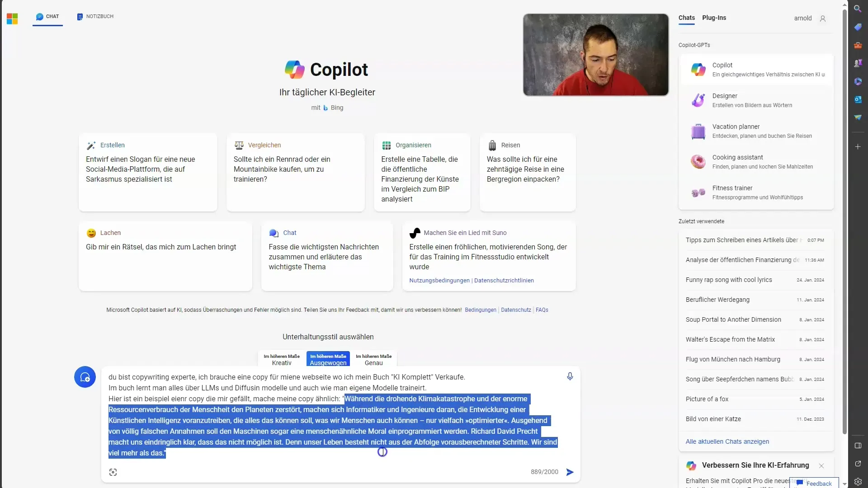
Task: Click the user profile arnold dropdown
Action: (810, 18)
